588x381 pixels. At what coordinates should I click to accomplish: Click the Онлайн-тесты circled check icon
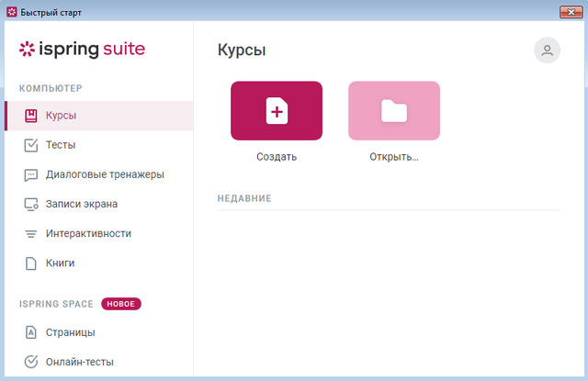(30, 362)
